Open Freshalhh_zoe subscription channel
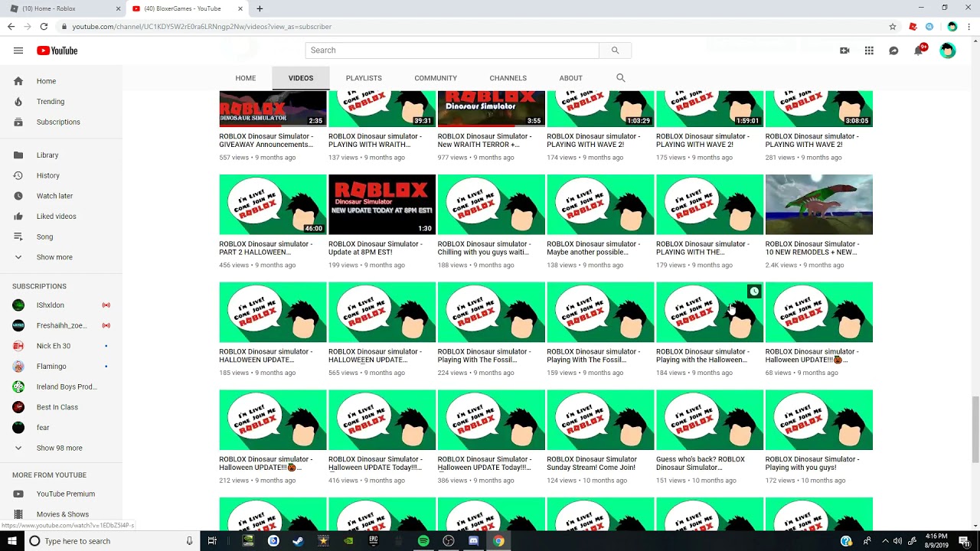The height and width of the screenshot is (551, 980). point(61,326)
